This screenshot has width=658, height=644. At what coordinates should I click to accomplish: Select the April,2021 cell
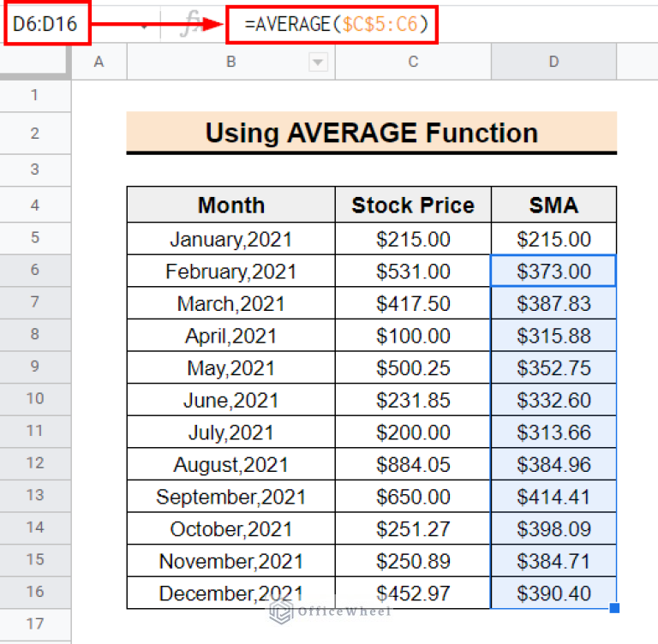point(230,335)
